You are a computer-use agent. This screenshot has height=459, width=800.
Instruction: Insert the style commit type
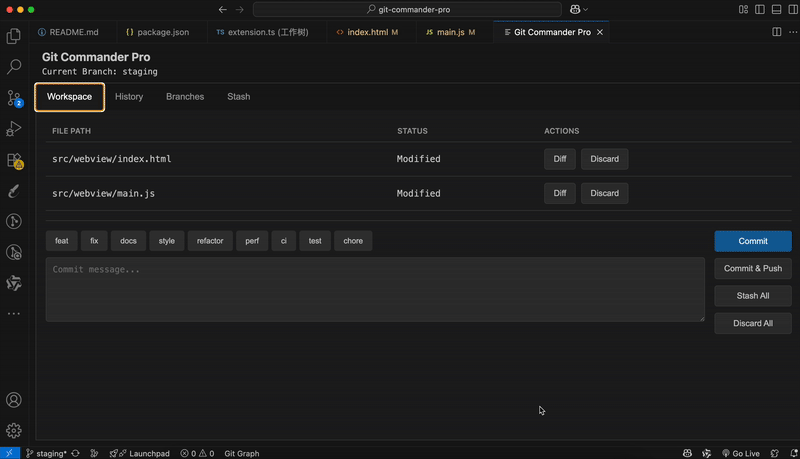click(167, 241)
